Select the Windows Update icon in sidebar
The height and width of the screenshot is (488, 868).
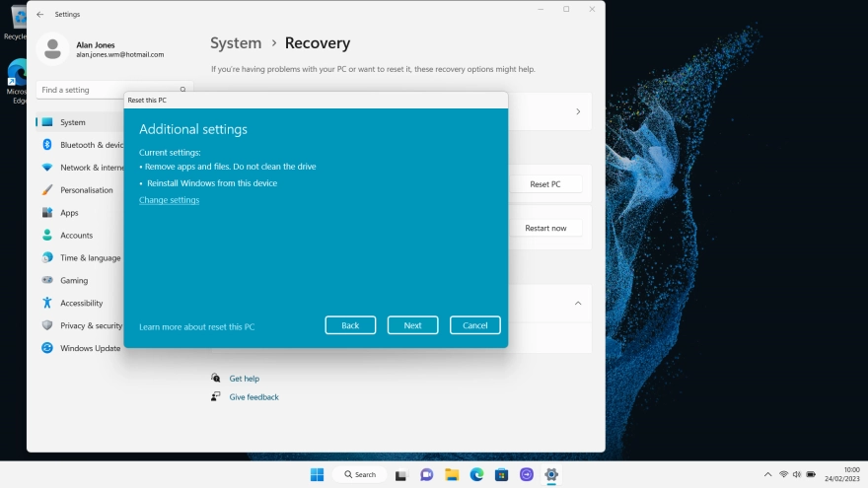[x=47, y=348]
